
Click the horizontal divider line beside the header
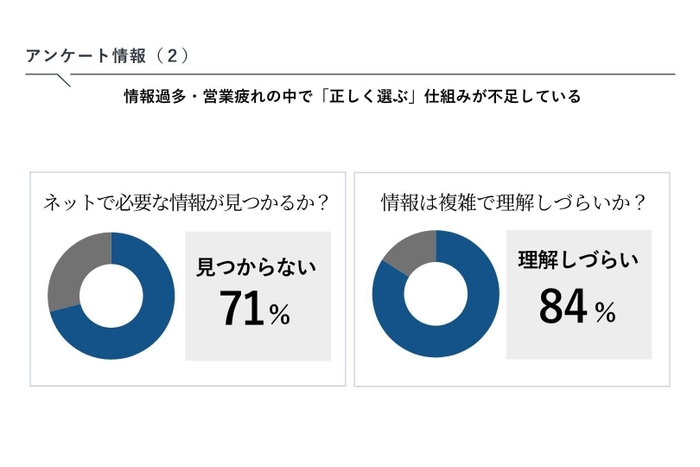click(x=400, y=73)
